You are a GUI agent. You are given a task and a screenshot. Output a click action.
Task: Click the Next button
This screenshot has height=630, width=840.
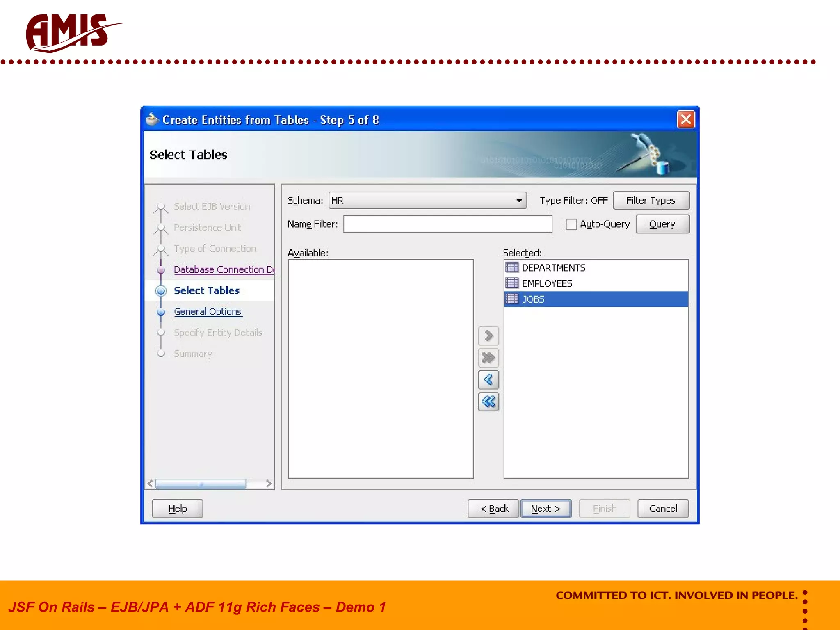coord(546,509)
